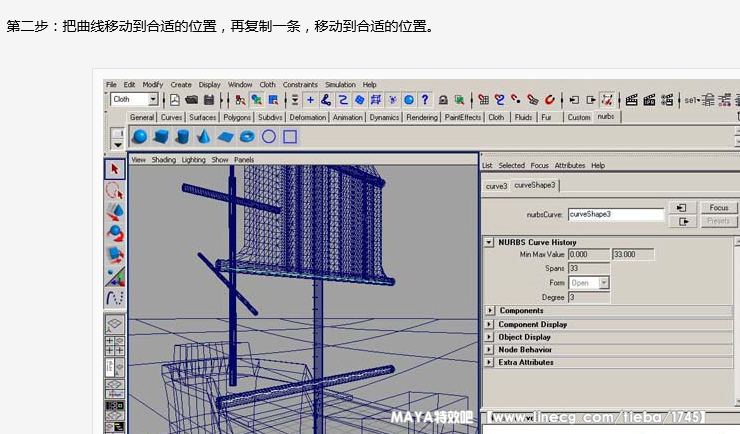Open the Constraints menu

[x=300, y=85]
